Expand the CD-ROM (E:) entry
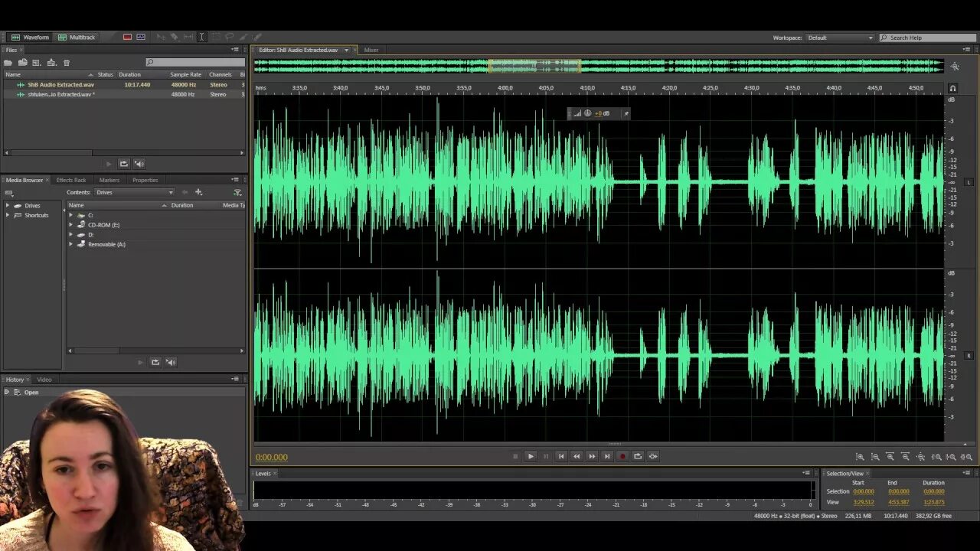This screenshot has height=551, width=980. click(x=71, y=225)
